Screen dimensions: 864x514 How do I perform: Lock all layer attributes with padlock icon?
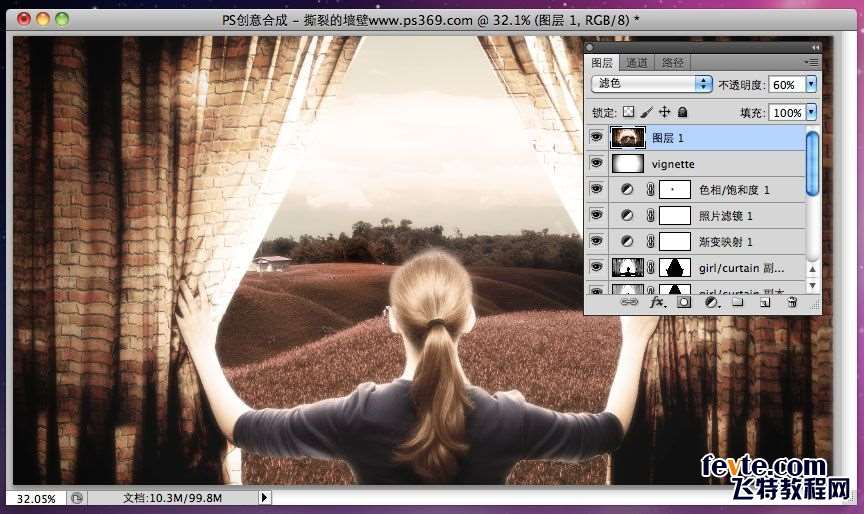(x=682, y=112)
